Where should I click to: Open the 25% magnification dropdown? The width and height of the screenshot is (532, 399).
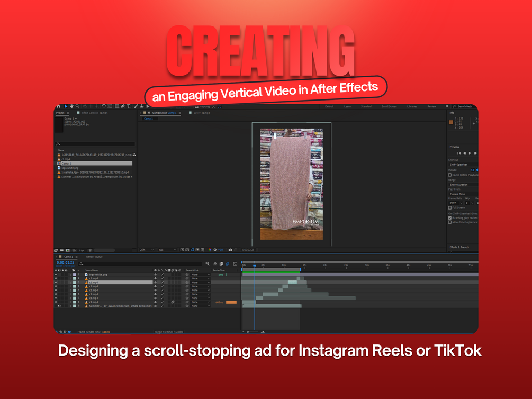point(147,250)
